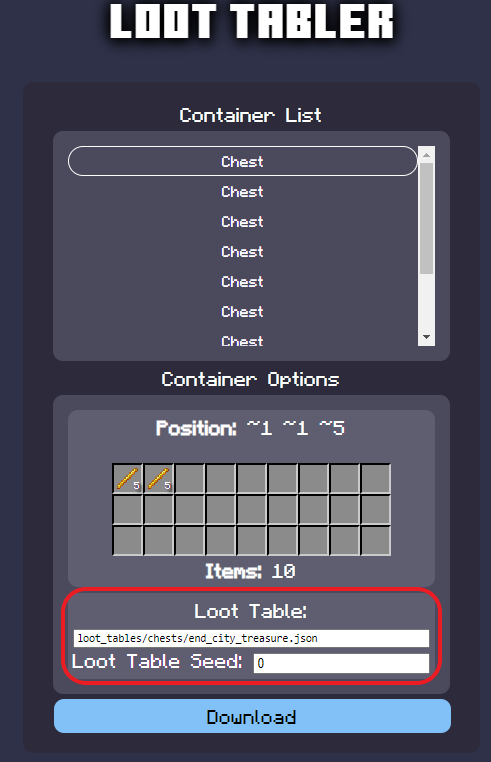
Task: Select the third Chest in the list
Action: click(243, 222)
